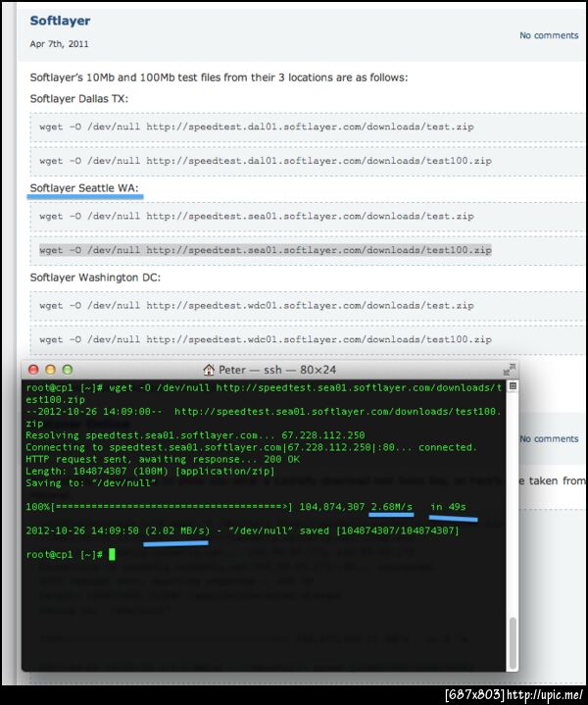Click the Washington wdc01 test100.zip wget command
Image resolution: width=588 pixels, height=705 pixels.
point(266,339)
